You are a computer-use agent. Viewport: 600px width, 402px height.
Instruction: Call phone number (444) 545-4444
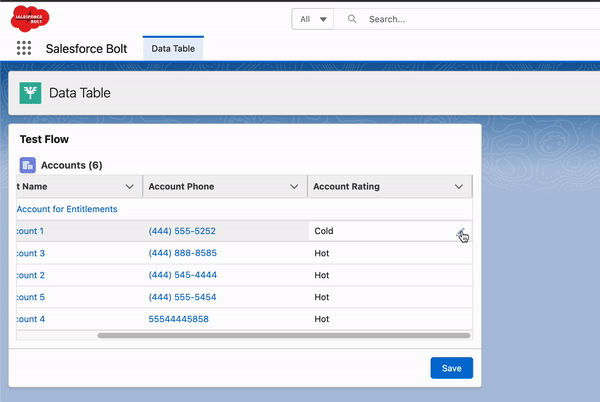tap(183, 275)
